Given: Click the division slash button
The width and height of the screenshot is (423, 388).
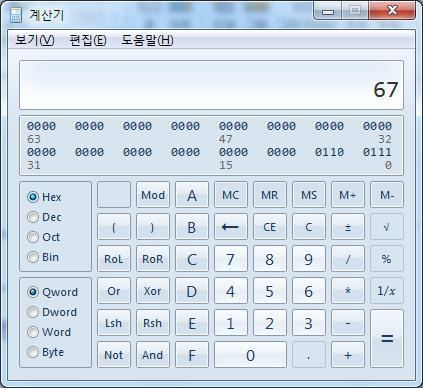Looking at the screenshot, I should (x=348, y=259).
